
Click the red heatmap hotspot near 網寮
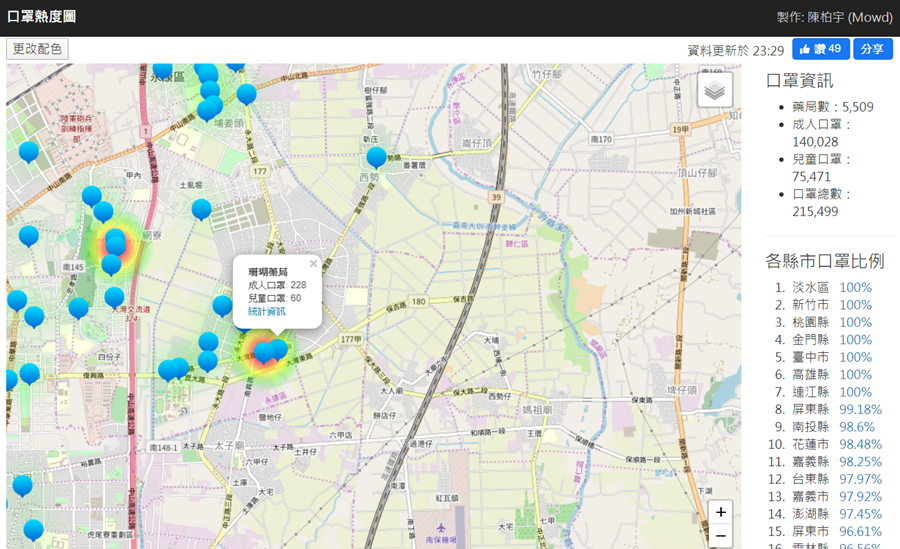(x=115, y=241)
